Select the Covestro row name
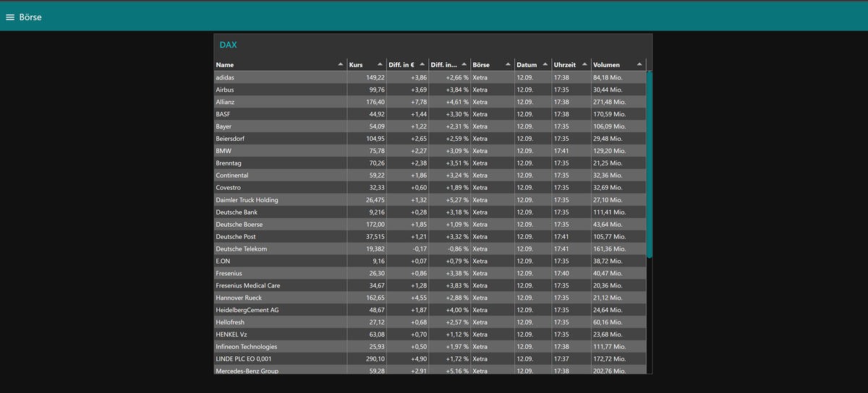Viewport: 868px width, 393px height. [x=229, y=188]
